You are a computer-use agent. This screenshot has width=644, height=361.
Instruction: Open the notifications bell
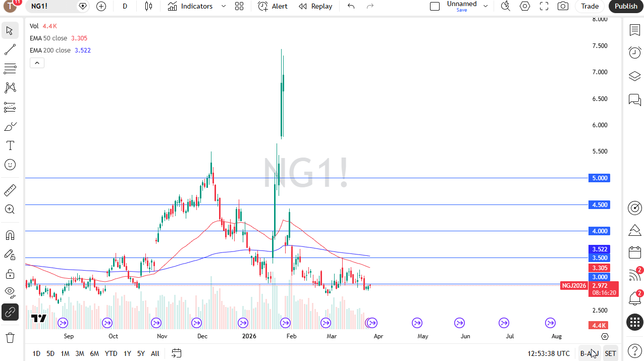tap(634, 298)
